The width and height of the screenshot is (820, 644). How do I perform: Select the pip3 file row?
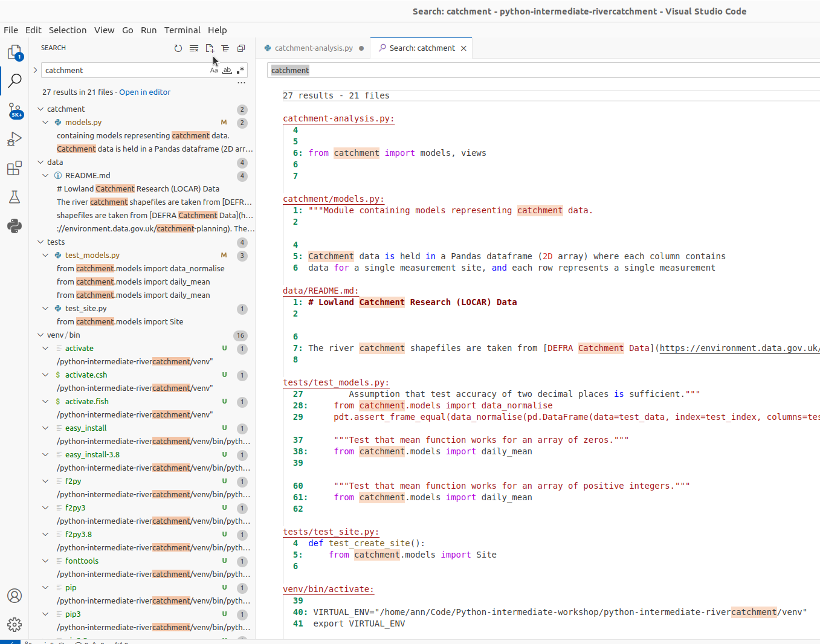(x=142, y=614)
